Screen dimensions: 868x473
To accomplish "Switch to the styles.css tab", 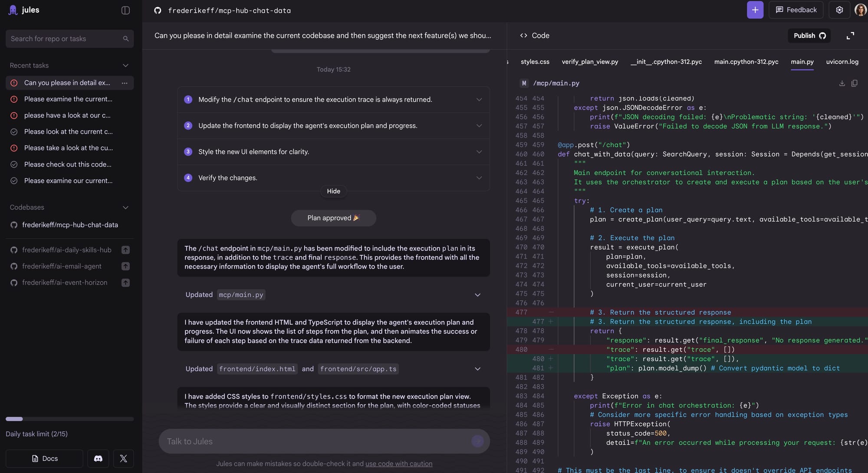I will click(x=535, y=62).
